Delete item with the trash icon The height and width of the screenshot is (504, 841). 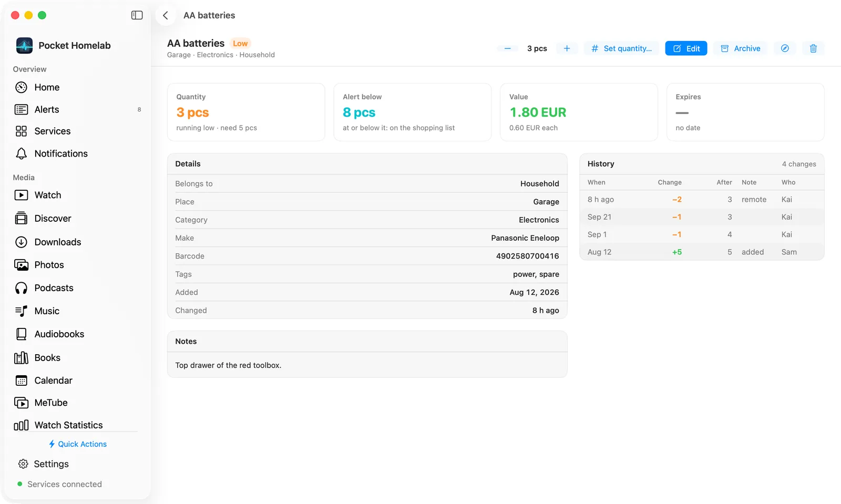813,48
